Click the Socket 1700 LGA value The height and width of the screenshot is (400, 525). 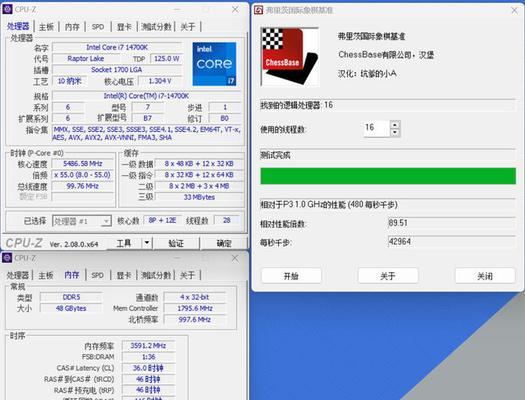pos(117,70)
